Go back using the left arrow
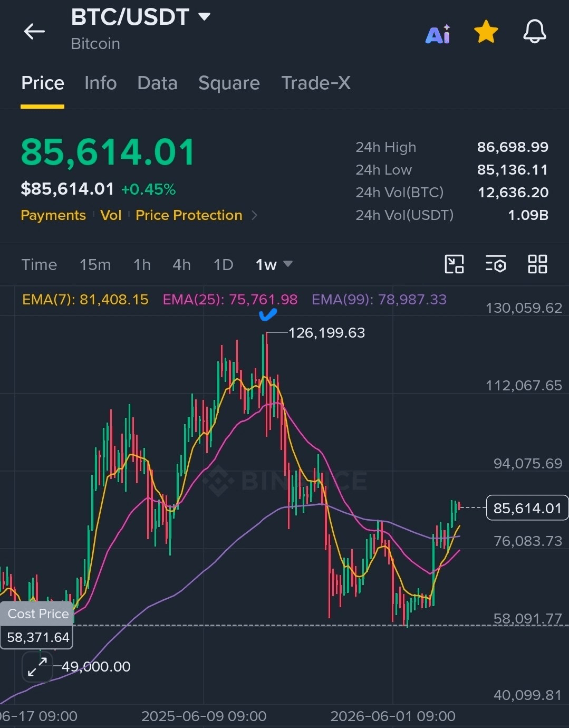Screen dimensions: 569x728 [34, 32]
